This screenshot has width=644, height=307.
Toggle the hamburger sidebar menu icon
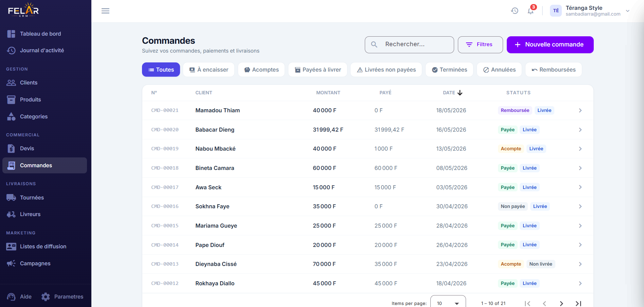pyautogui.click(x=105, y=11)
